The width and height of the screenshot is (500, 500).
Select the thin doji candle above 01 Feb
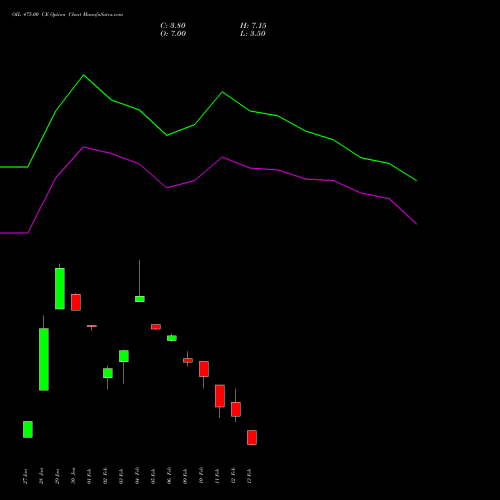click(x=92, y=326)
